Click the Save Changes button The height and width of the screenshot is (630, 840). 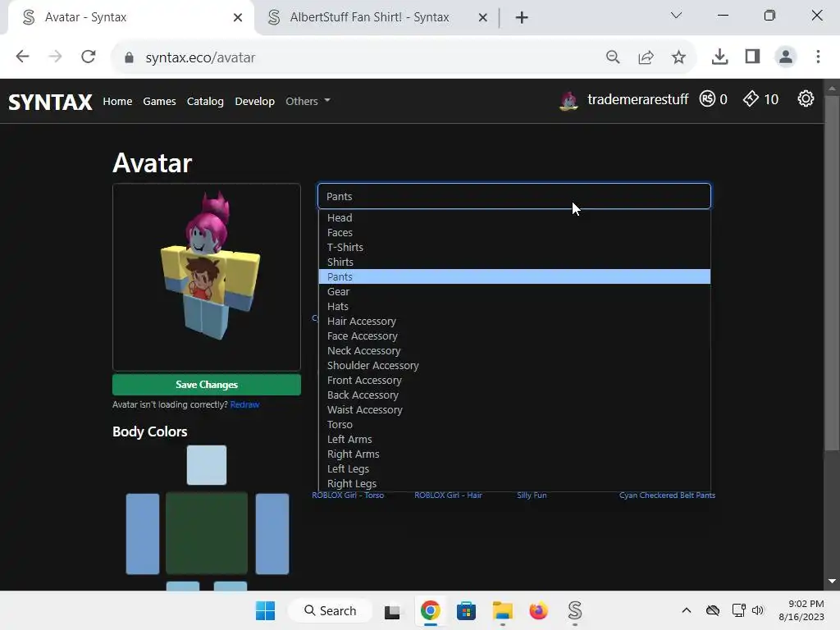pyautogui.click(x=207, y=385)
